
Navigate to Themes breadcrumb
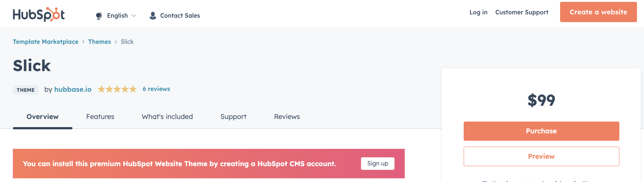pyautogui.click(x=99, y=42)
